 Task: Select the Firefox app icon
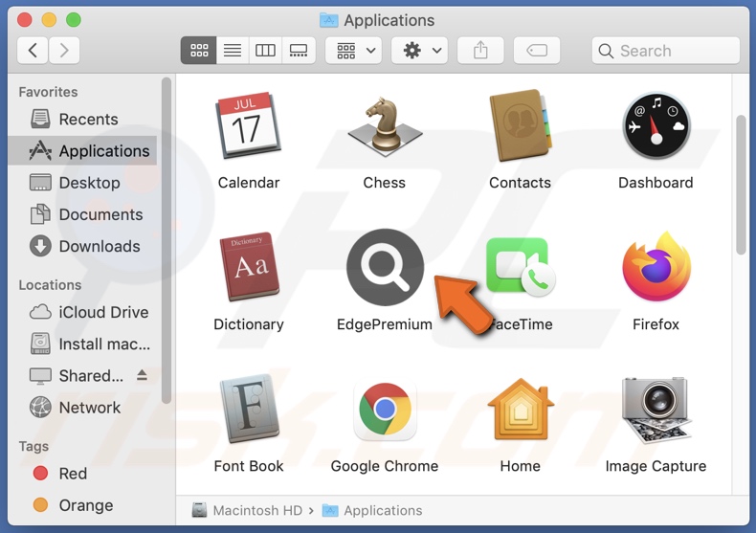656,266
